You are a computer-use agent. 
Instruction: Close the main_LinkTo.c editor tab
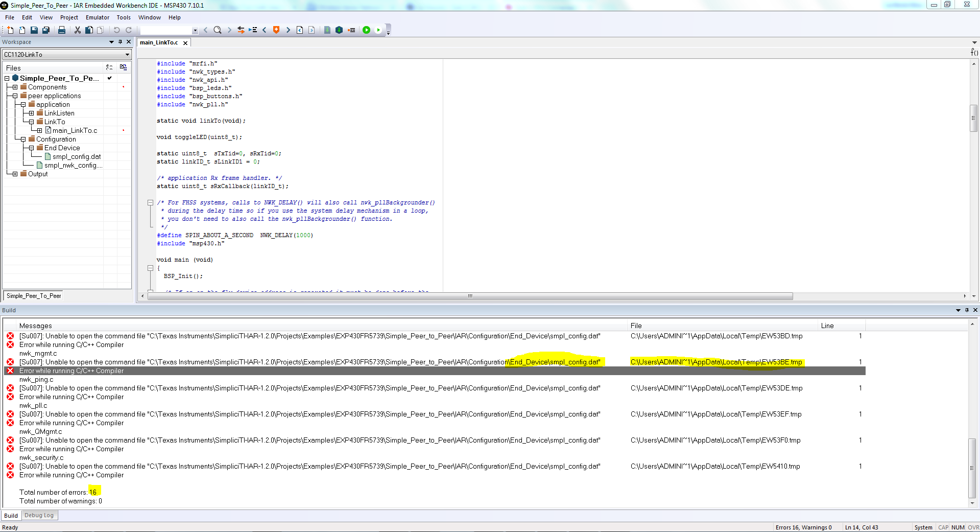(x=185, y=43)
